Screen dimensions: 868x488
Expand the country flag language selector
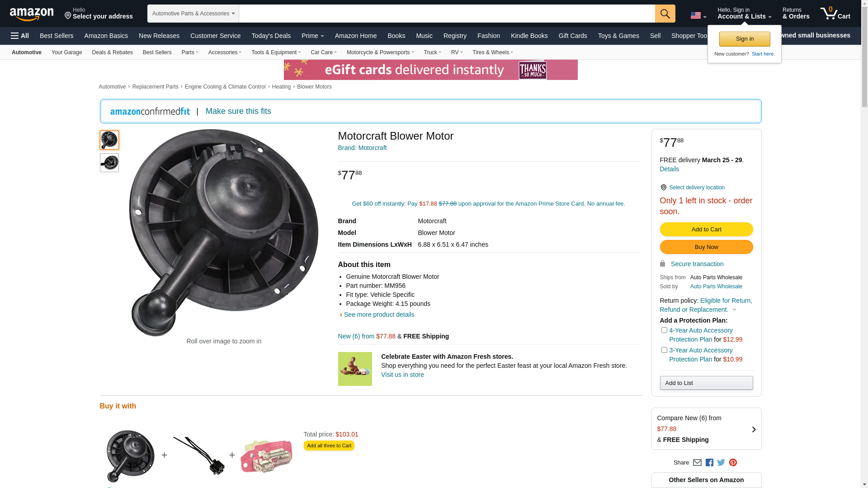point(698,16)
